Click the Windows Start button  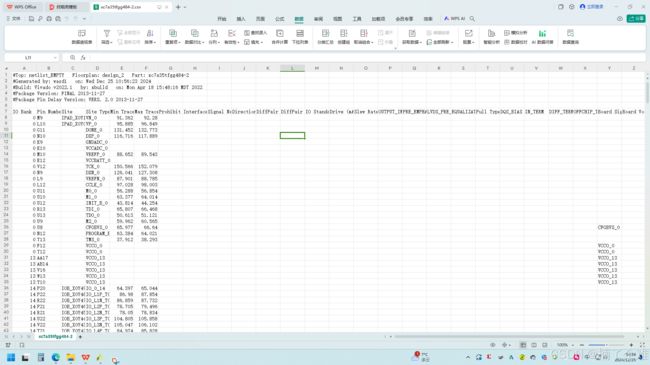tap(11, 358)
